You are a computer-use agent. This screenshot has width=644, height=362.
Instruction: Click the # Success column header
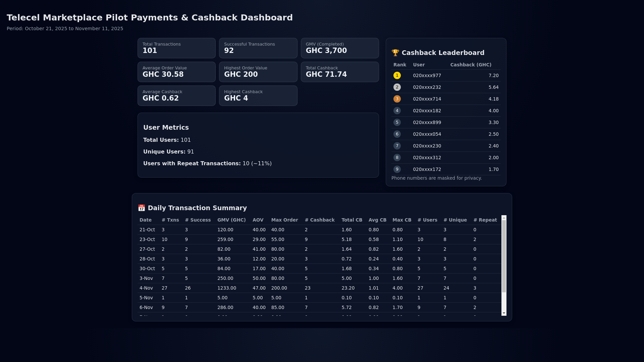coord(198,220)
